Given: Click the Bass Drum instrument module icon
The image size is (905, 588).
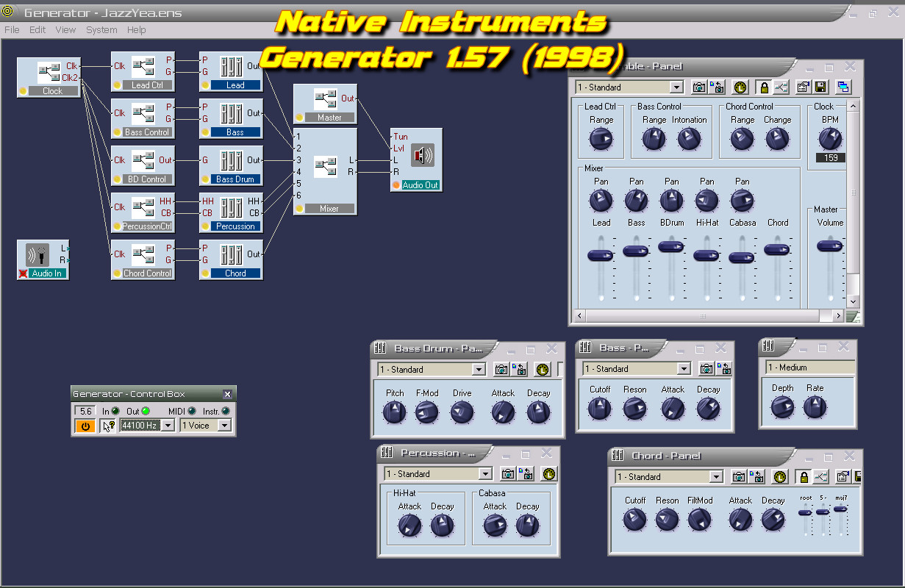Looking at the screenshot, I should click(232, 160).
